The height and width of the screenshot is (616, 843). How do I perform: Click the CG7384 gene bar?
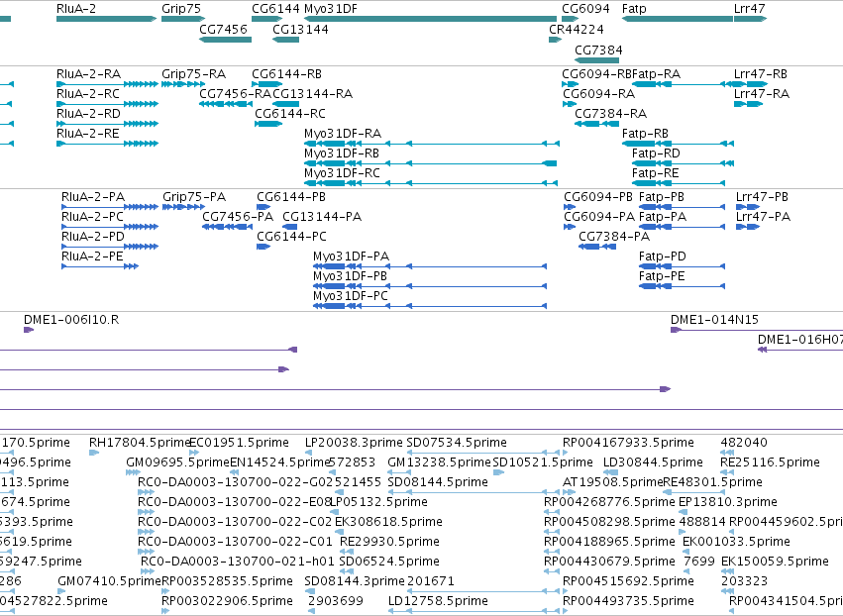coord(596,59)
